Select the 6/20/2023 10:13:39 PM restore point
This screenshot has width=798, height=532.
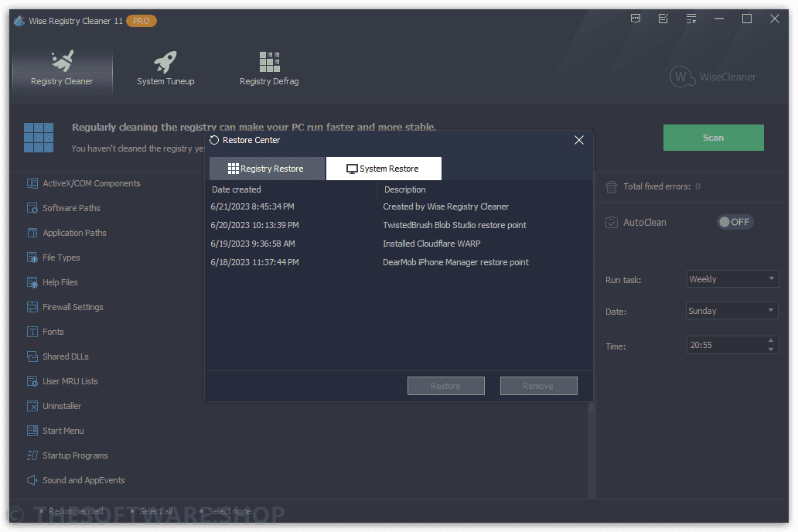(x=398, y=225)
